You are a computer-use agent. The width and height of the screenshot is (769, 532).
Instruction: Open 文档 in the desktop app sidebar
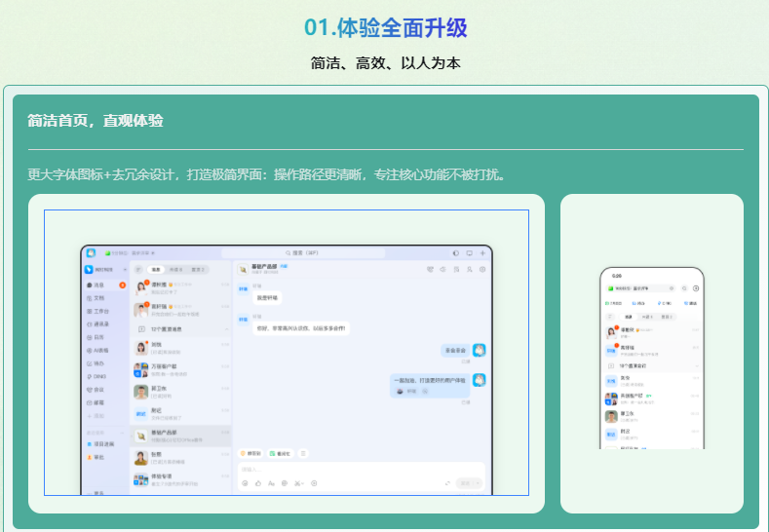(98, 297)
